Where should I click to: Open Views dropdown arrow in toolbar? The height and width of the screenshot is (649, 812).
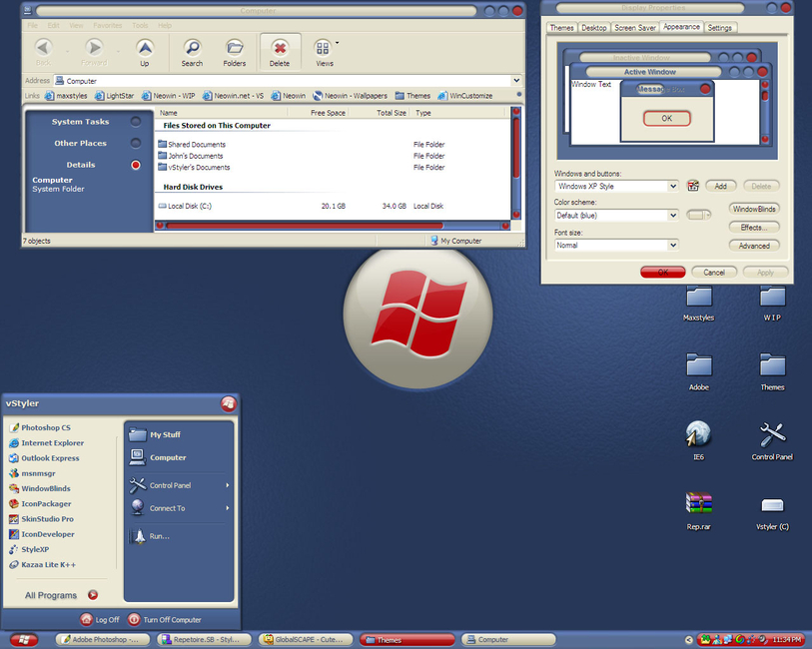pyautogui.click(x=338, y=43)
